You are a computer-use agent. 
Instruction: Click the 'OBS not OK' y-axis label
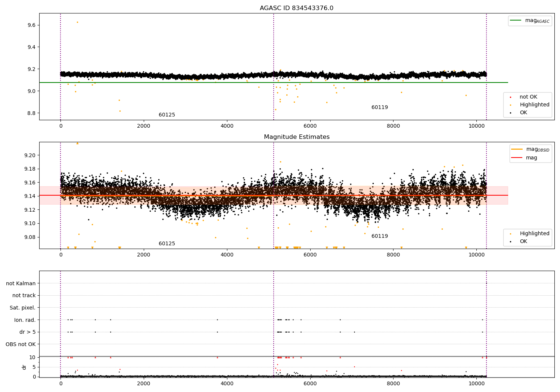coord(21,344)
